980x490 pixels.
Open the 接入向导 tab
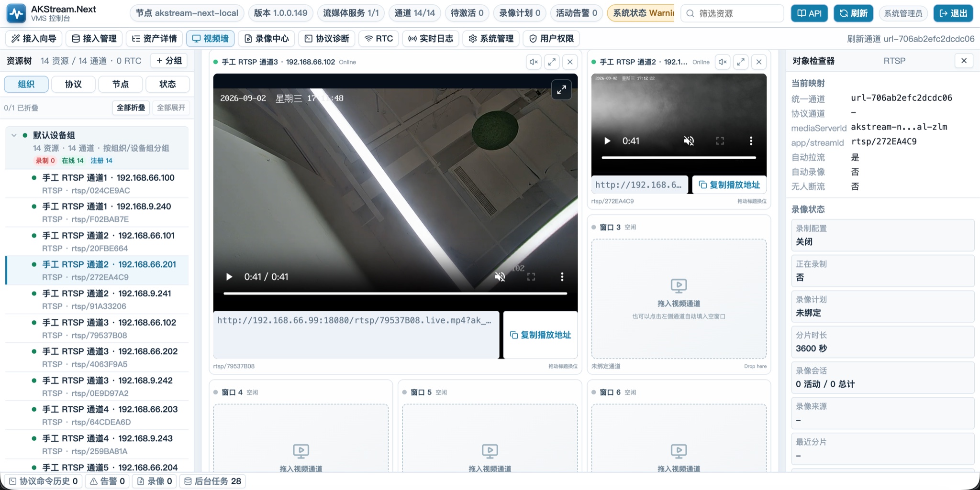pos(33,39)
